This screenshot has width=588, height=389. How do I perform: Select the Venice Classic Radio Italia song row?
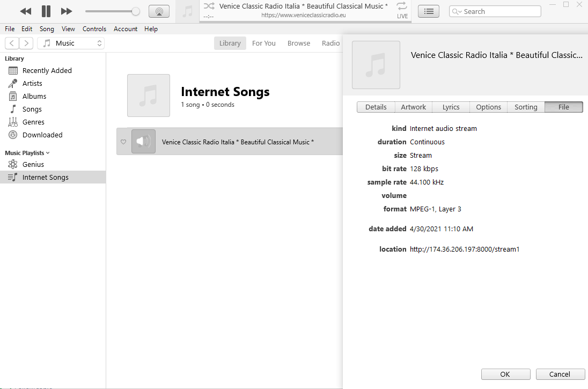[230, 142]
